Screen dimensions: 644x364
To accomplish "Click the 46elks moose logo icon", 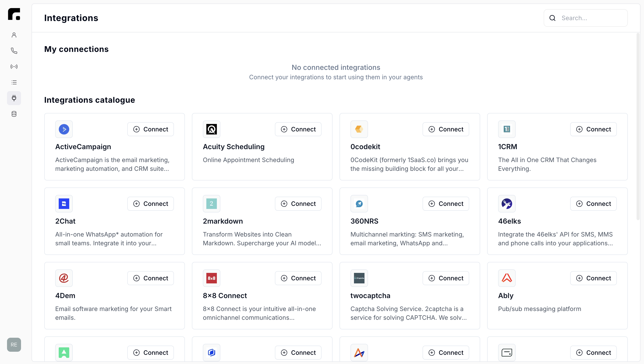I will click(506, 204).
